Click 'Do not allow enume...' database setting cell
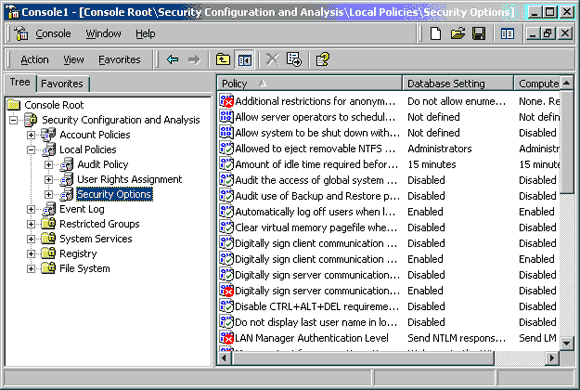 pyautogui.click(x=456, y=101)
